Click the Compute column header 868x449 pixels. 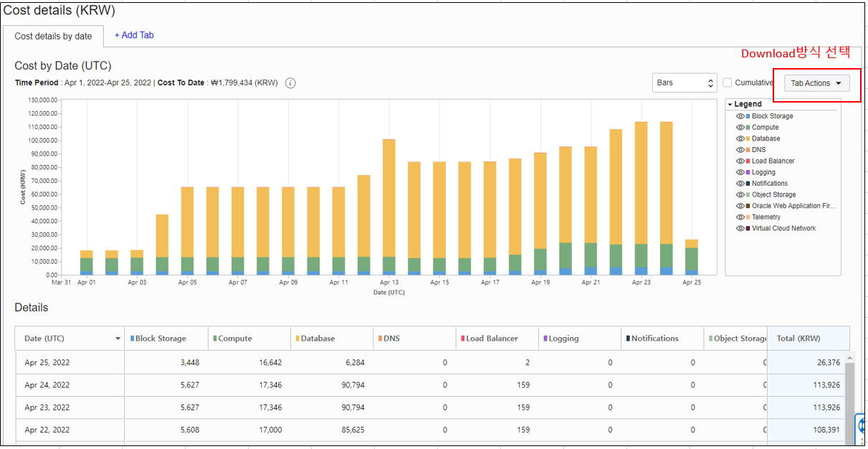point(249,339)
